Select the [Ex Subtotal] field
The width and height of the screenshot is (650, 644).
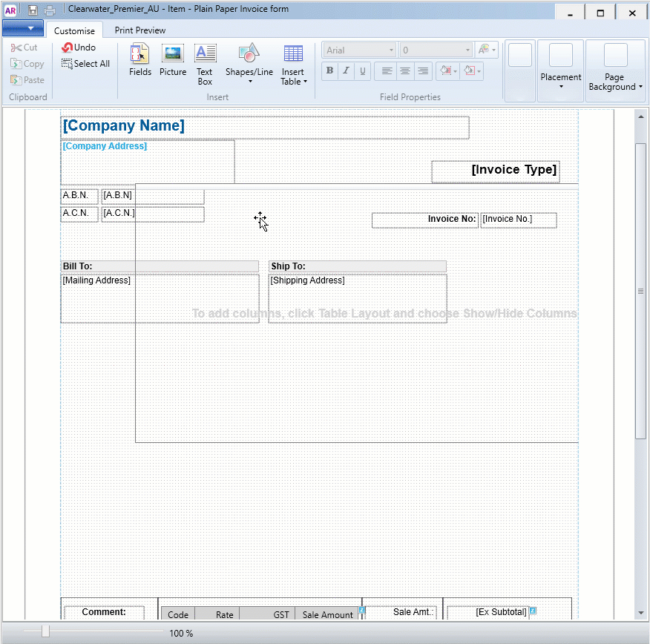pyautogui.click(x=488, y=612)
